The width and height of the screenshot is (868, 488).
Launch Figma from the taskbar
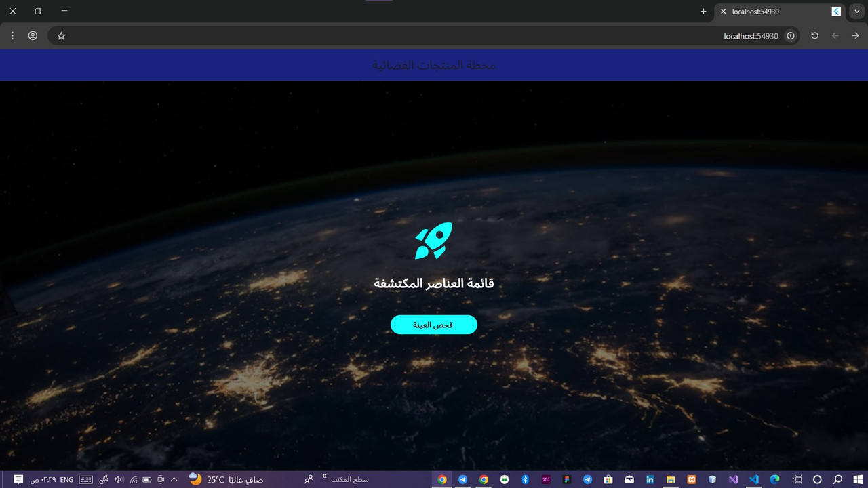[567, 479]
